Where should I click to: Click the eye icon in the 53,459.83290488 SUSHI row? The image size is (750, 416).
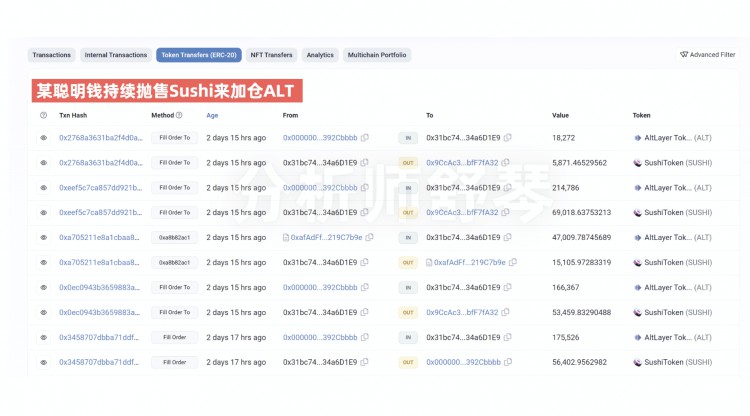[x=44, y=312]
